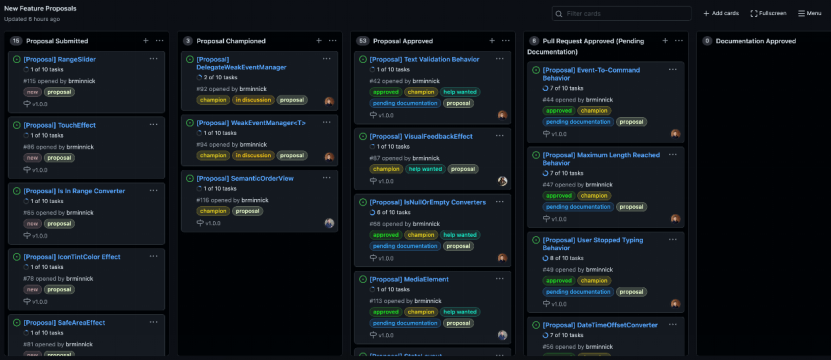
Task: Open the IsNullOrEmpty Converters proposal
Action: click(x=428, y=202)
